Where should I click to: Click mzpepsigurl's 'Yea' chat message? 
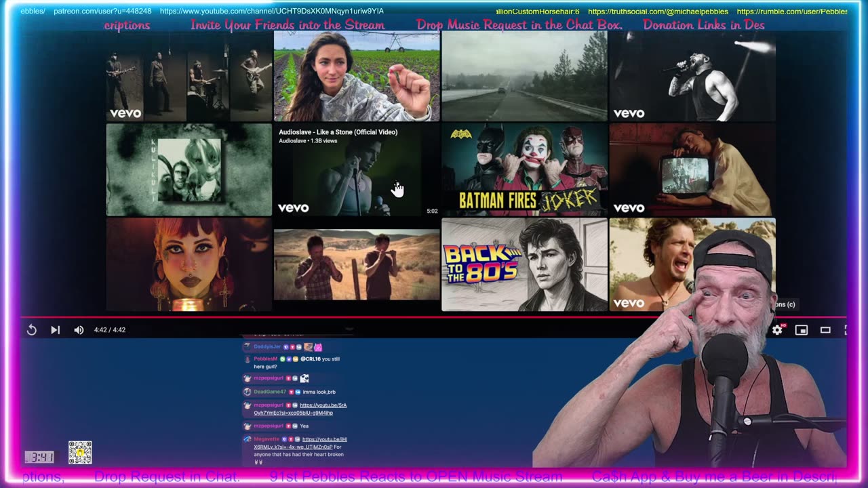click(x=304, y=426)
